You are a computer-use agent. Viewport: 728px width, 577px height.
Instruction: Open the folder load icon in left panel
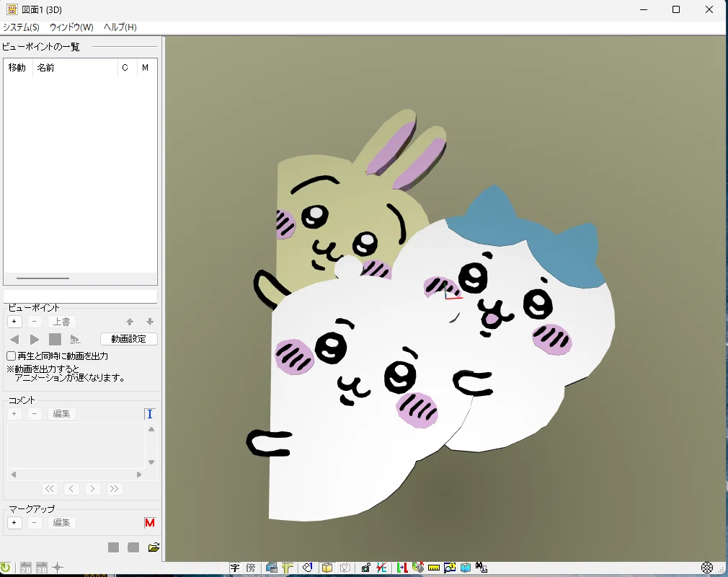[x=154, y=547]
